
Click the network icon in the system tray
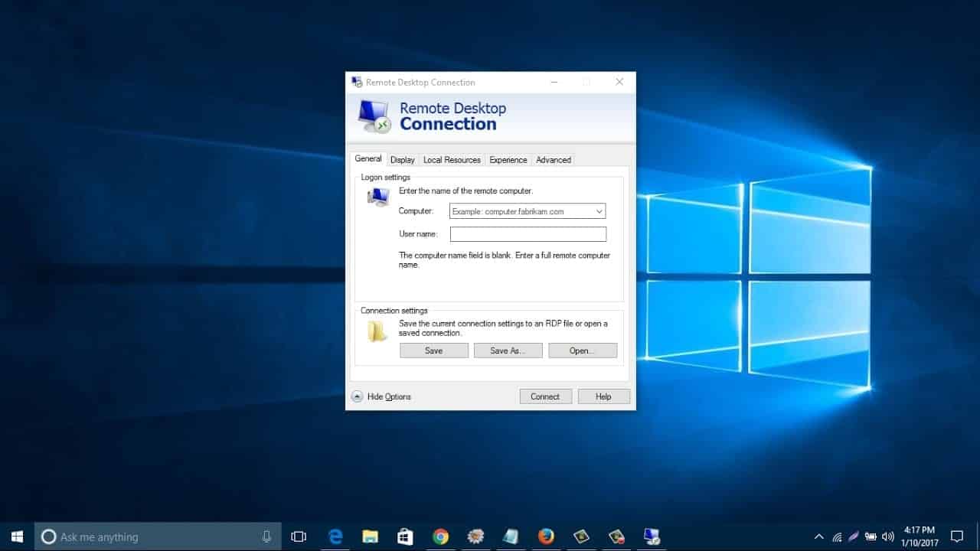(x=839, y=536)
